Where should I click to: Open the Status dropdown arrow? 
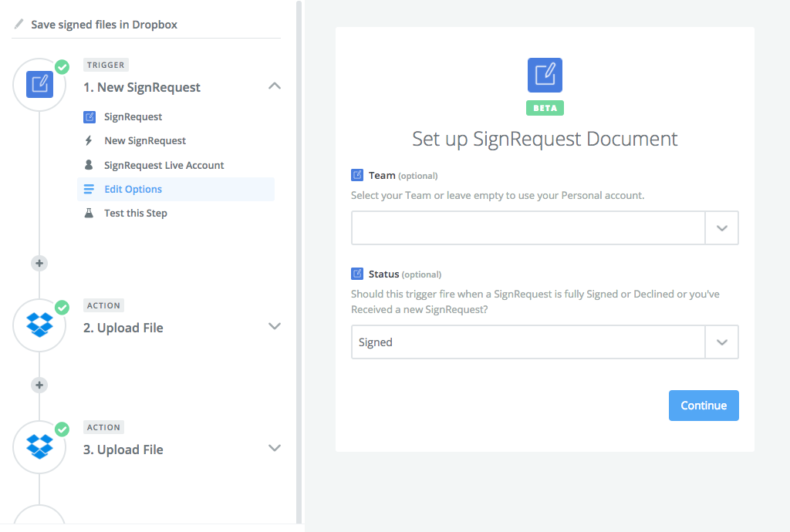[x=722, y=342]
